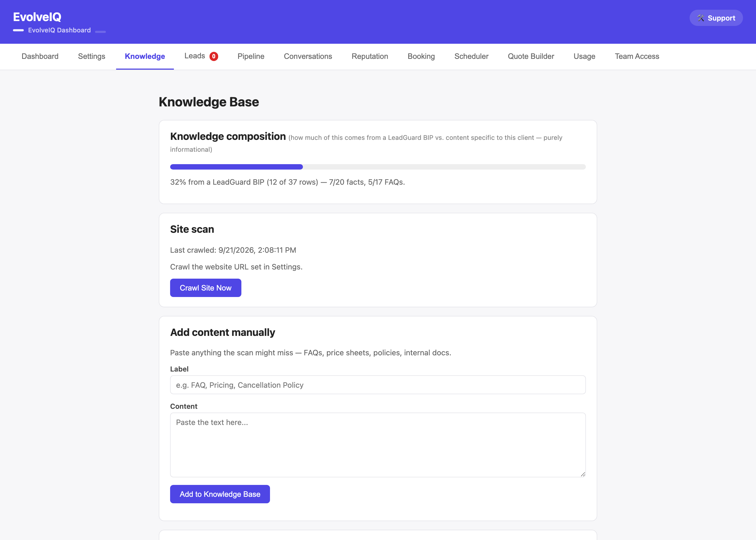The image size is (756, 540).
Task: Click the Knowledge composition heading
Action: coord(228,136)
